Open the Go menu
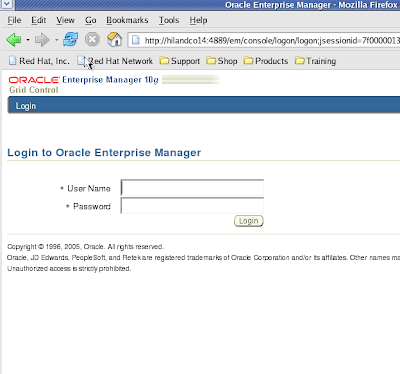The height and width of the screenshot is (374, 400). point(91,20)
